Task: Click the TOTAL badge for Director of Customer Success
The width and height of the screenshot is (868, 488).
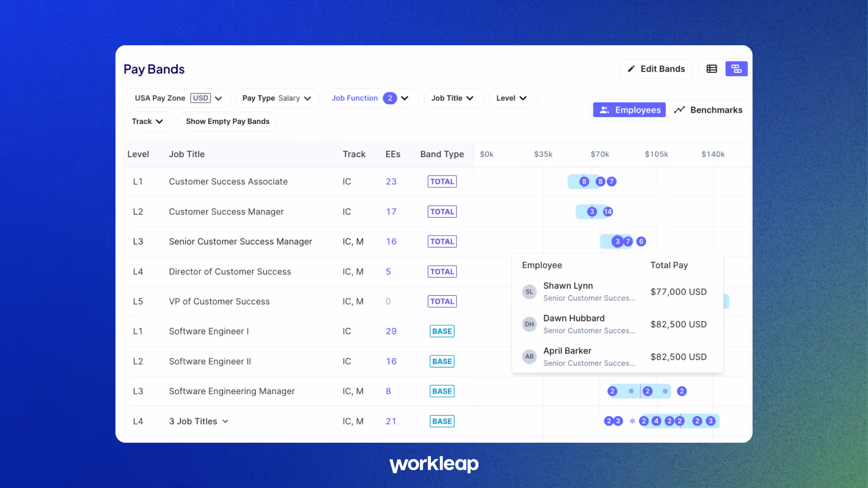Action: coord(442,271)
